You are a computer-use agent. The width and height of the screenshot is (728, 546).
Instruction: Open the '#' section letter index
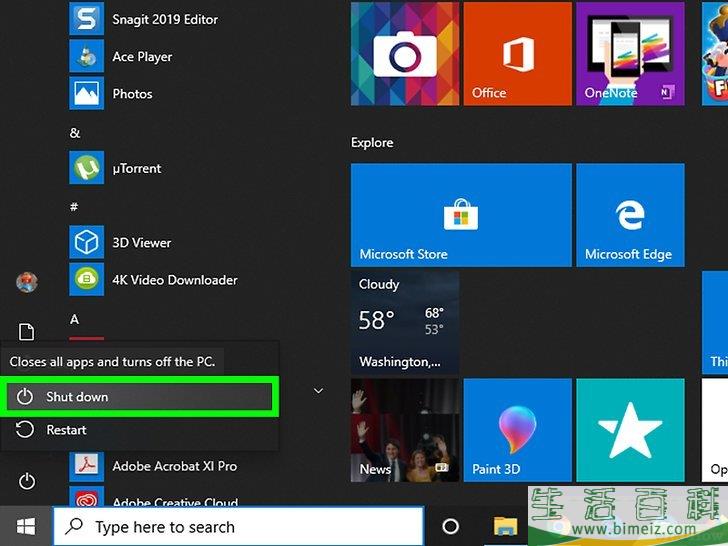74,206
